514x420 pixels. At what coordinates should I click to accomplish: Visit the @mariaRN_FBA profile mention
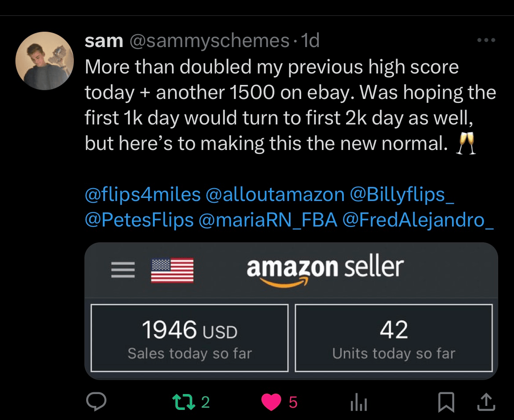pos(268,220)
